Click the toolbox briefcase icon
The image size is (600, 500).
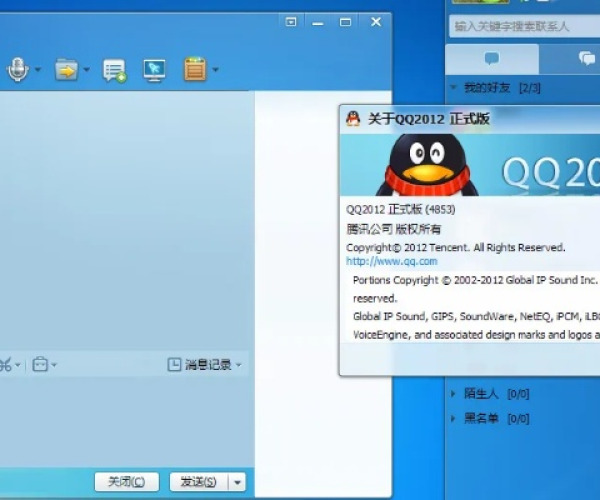pyautogui.click(x=40, y=364)
